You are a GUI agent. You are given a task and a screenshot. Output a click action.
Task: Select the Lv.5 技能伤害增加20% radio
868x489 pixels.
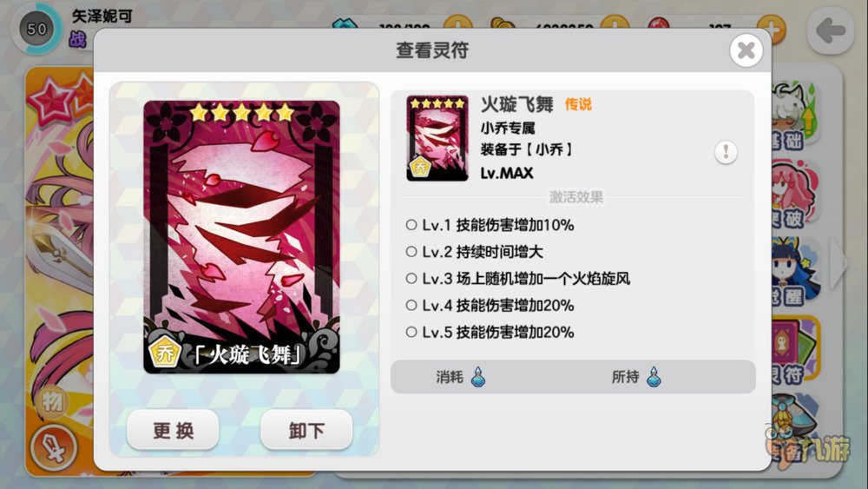411,332
